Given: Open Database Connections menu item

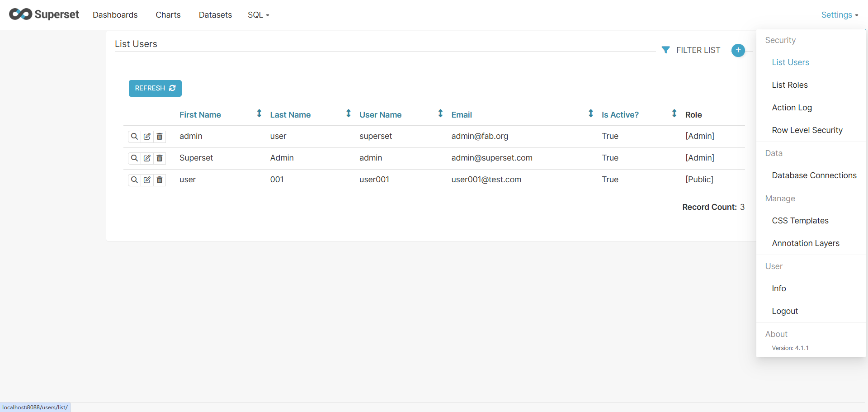Looking at the screenshot, I should point(814,175).
